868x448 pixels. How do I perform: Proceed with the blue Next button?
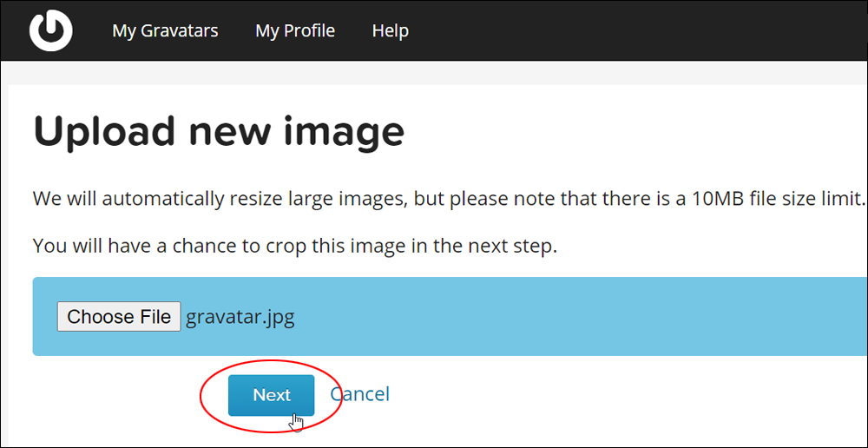[x=271, y=395]
